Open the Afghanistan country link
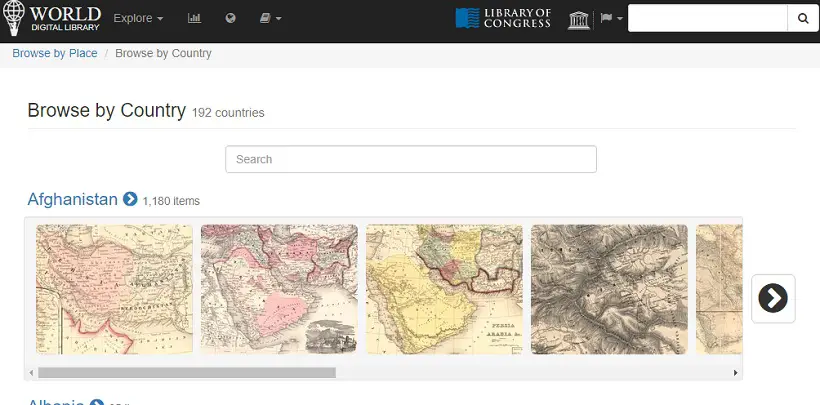 point(72,199)
